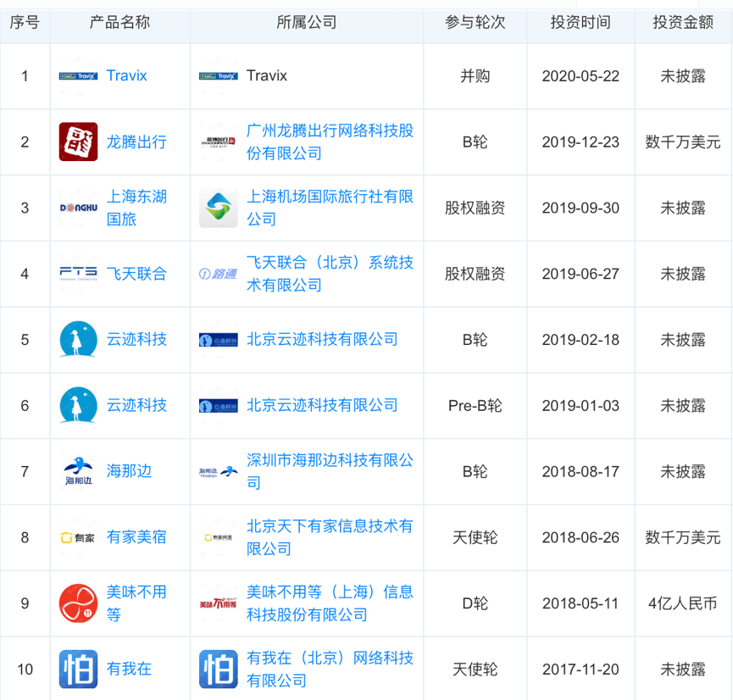Open the 美味不用等（上海）信息科技股份有限公司 link

329,603
